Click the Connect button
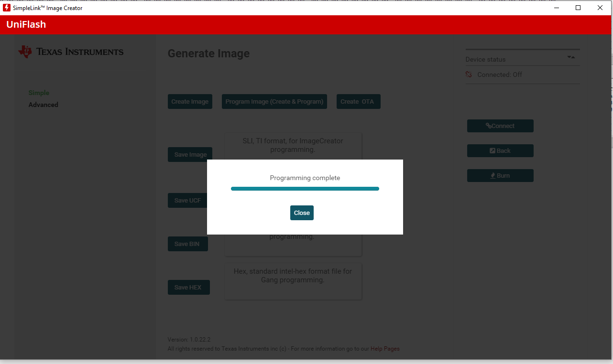Image resolution: width=613 pixels, height=364 pixels. tap(500, 126)
